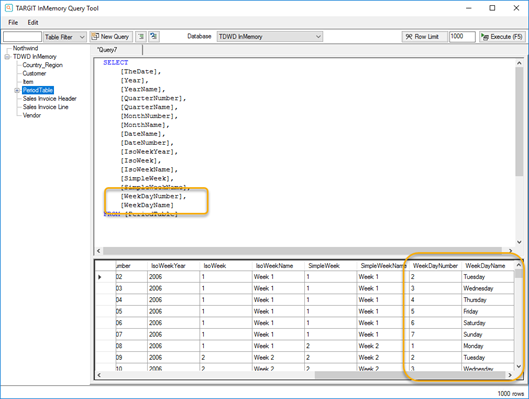The image size is (529, 399).
Task: Click the Saturday cell in results
Action: pos(488,323)
